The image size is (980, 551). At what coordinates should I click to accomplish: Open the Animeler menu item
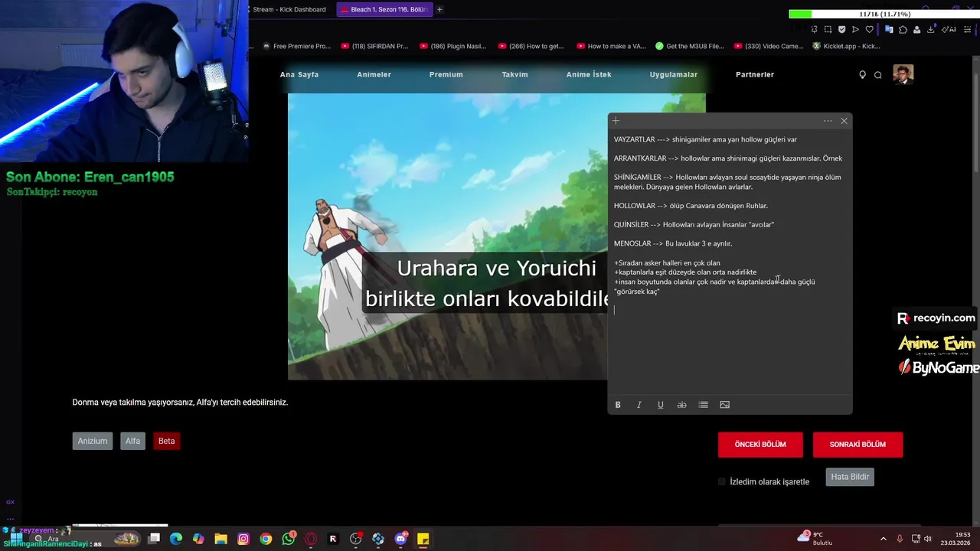point(374,74)
